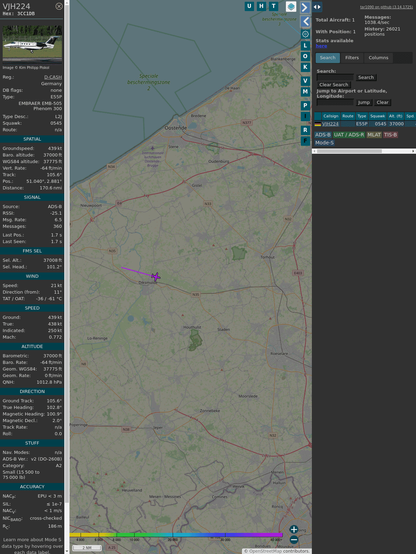
Task: Click the German flag in VJH224 row
Action: click(x=318, y=124)
